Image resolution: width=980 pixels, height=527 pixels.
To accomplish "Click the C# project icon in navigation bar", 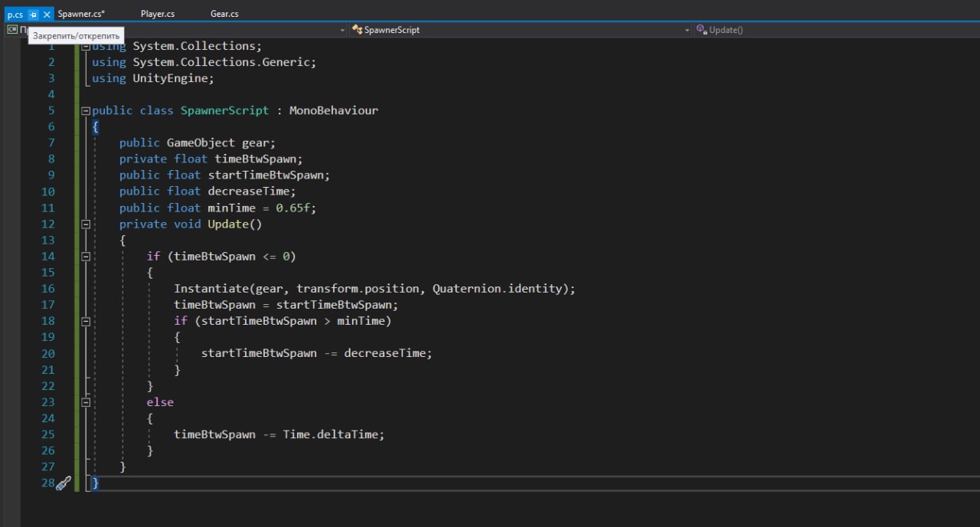I will click(12, 30).
